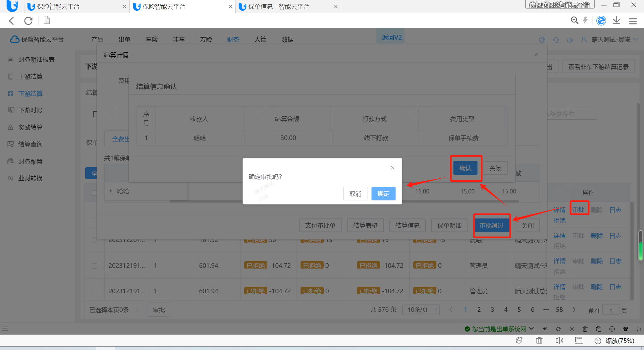Reload the page with refresh icon
The width and height of the screenshot is (644, 350).
[x=29, y=21]
